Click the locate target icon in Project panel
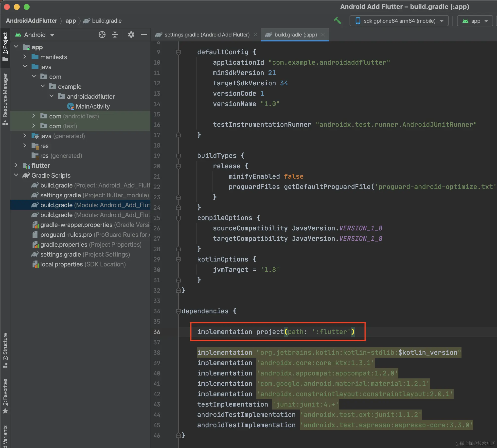497x448 pixels. pyautogui.click(x=102, y=35)
